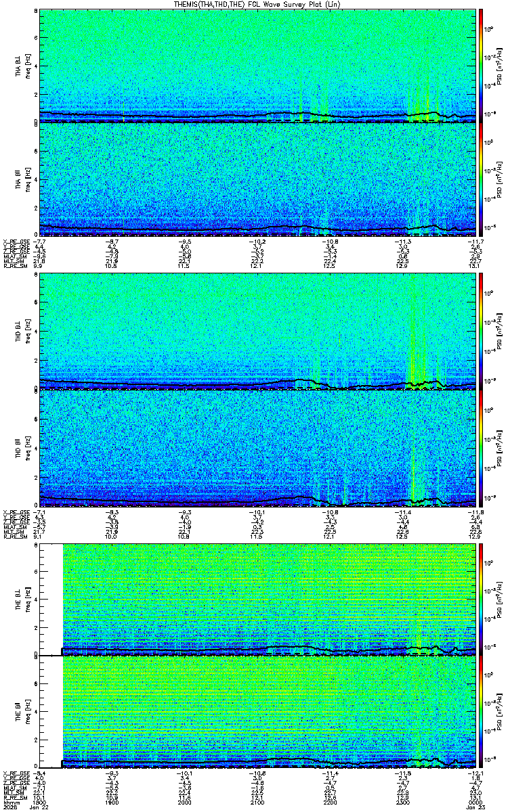Click the "-12.1" X_RE_GSE value under THE panels
The image size is (508, 812).
476,772
